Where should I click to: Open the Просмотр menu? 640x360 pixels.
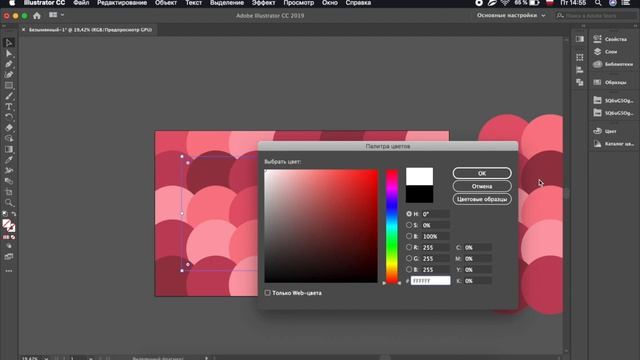coord(298,3)
